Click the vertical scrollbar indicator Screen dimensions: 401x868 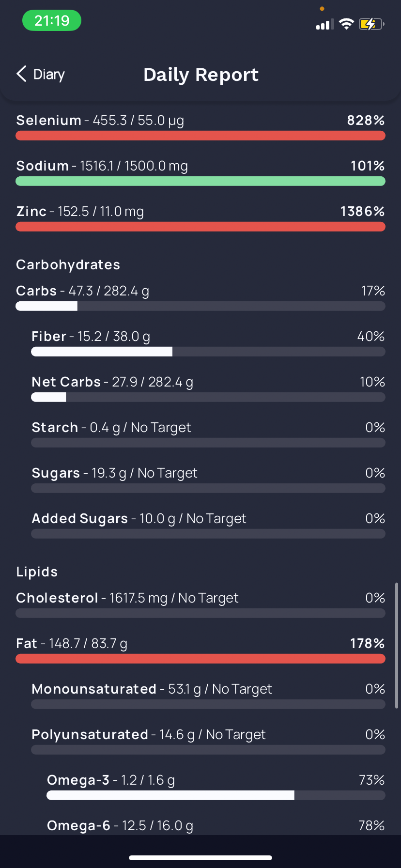pos(397,646)
